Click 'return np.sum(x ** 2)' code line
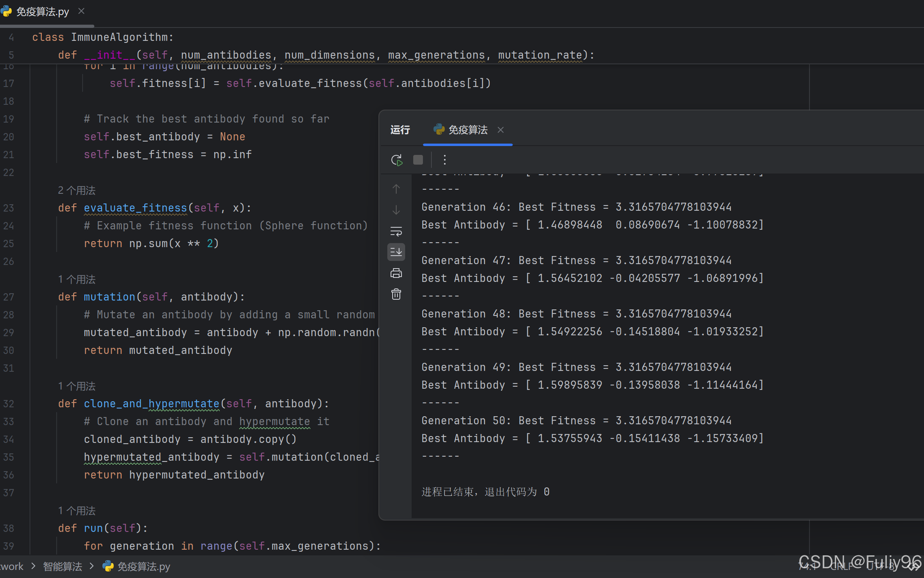Screen dimensions: 924x578 pos(151,243)
